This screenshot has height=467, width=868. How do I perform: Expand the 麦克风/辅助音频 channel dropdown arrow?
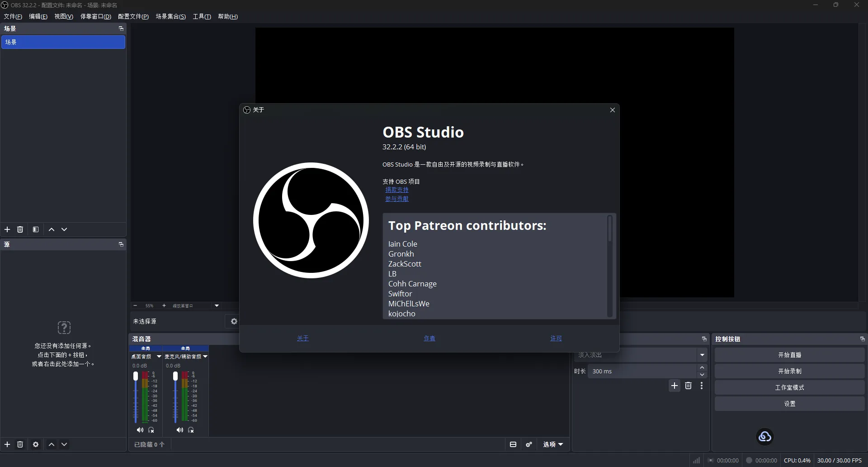click(x=205, y=357)
